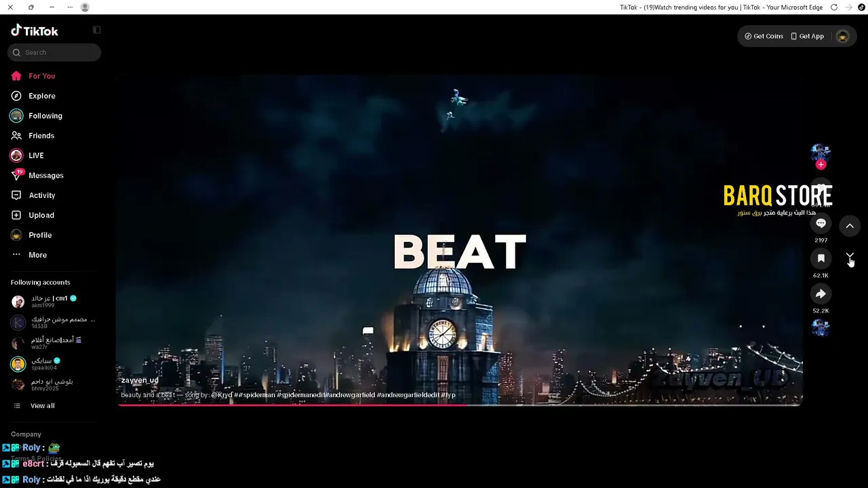Click the TikTok logo in the sidebar
The image size is (868, 488).
pos(35,30)
